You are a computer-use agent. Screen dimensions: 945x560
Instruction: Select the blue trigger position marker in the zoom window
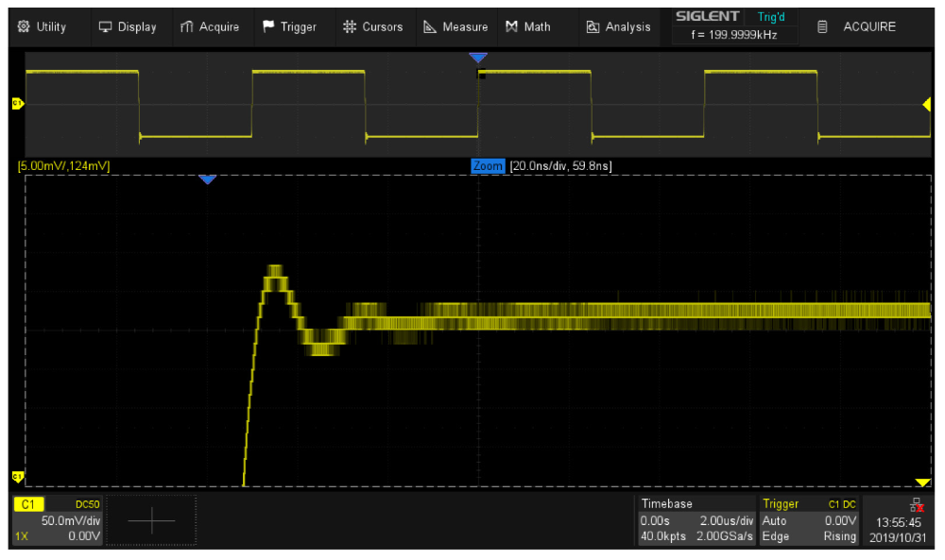[208, 178]
